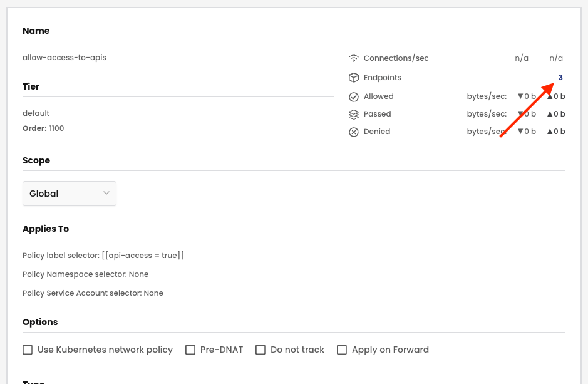Open the Endpoints count link 3
Image resolution: width=588 pixels, height=384 pixels.
[x=560, y=78]
